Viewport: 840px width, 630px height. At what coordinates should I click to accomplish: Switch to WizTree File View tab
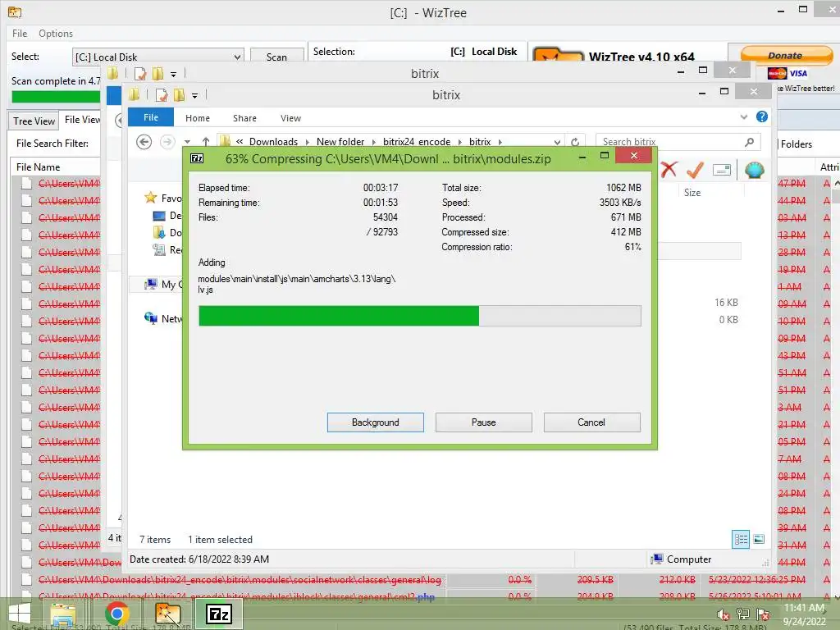[x=81, y=120]
